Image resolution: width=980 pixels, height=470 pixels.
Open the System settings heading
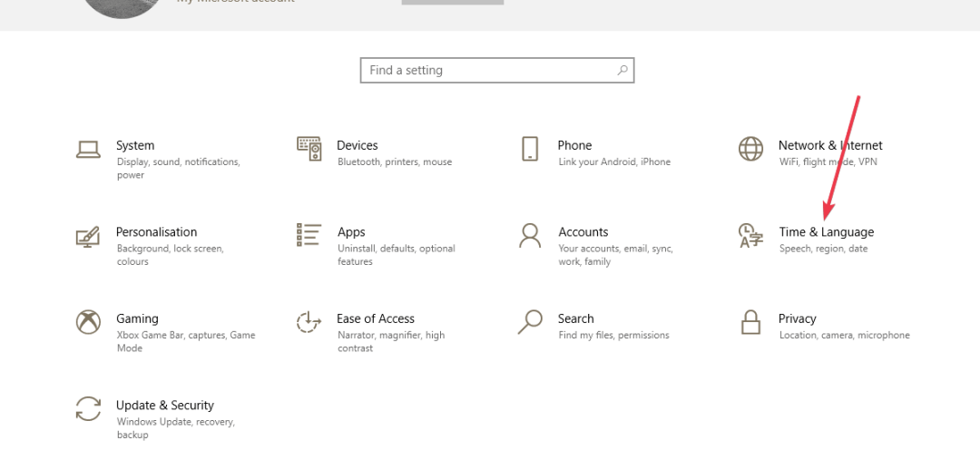tap(135, 145)
